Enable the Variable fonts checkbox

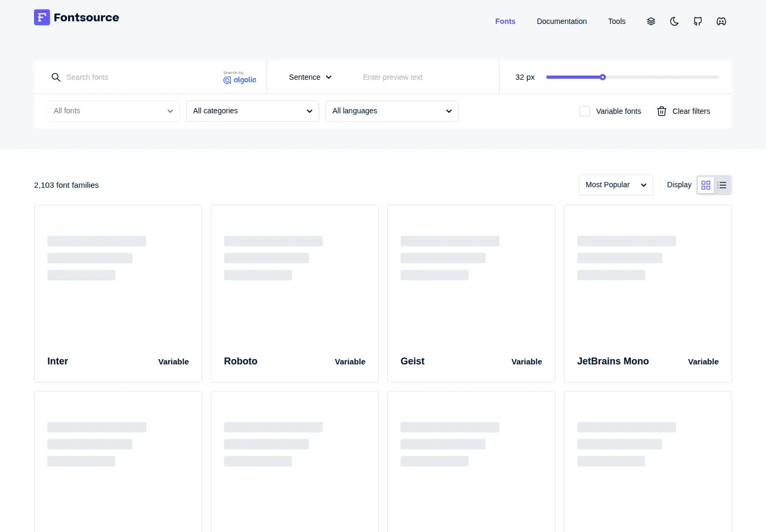(585, 111)
